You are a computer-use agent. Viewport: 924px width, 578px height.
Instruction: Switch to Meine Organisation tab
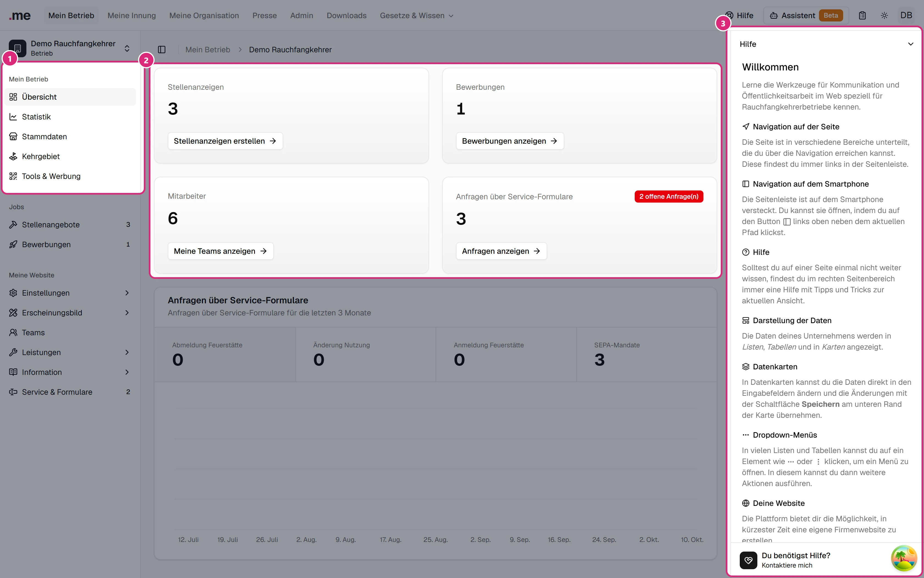pyautogui.click(x=204, y=16)
